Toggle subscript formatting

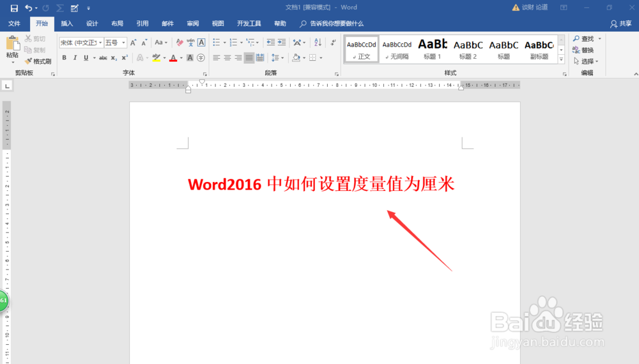[114, 58]
